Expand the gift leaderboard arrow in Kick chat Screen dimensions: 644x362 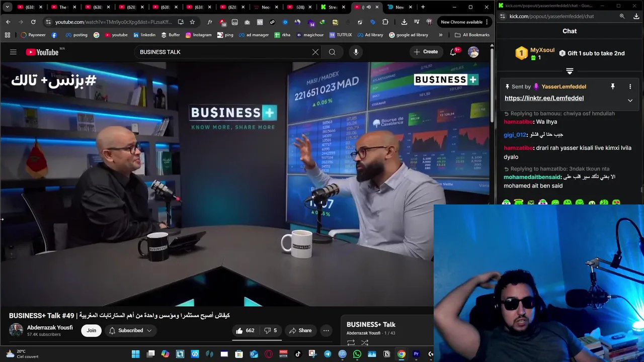pos(570,71)
